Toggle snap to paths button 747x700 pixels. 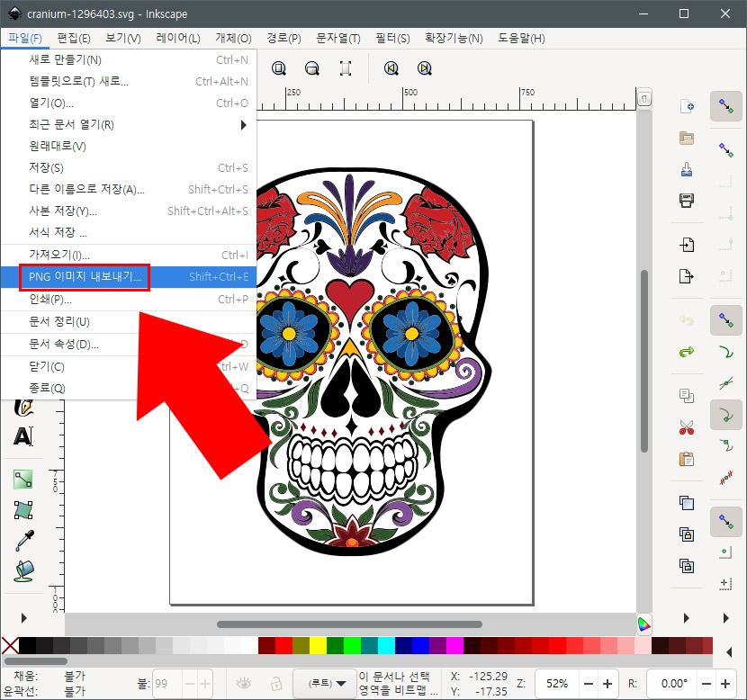click(x=726, y=352)
